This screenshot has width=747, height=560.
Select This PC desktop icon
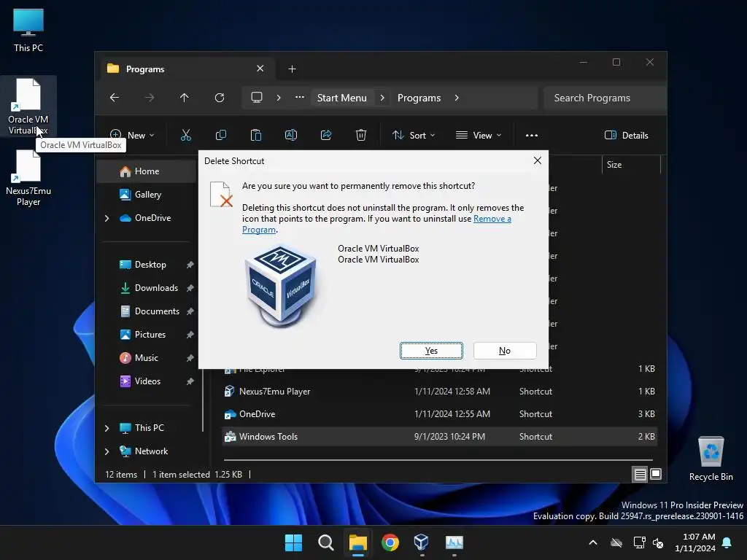point(28,30)
